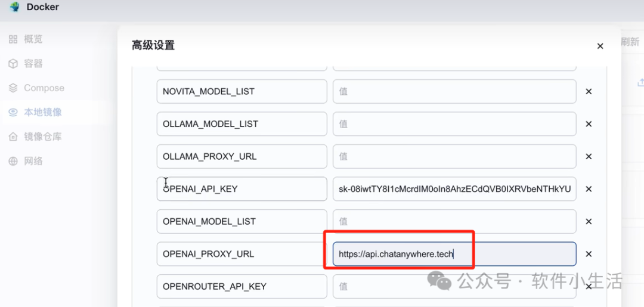Viewport: 644px width, 307px height.
Task: Delete the OLLAMA_MODEL_LIST row
Action: [589, 124]
